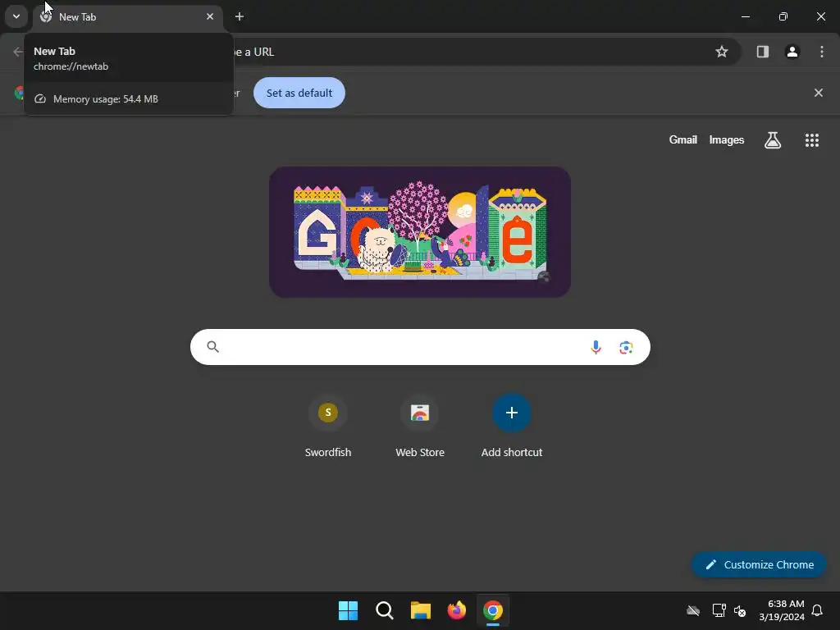The height and width of the screenshot is (630, 840).
Task: Search by image with Lens icon
Action: (626, 347)
